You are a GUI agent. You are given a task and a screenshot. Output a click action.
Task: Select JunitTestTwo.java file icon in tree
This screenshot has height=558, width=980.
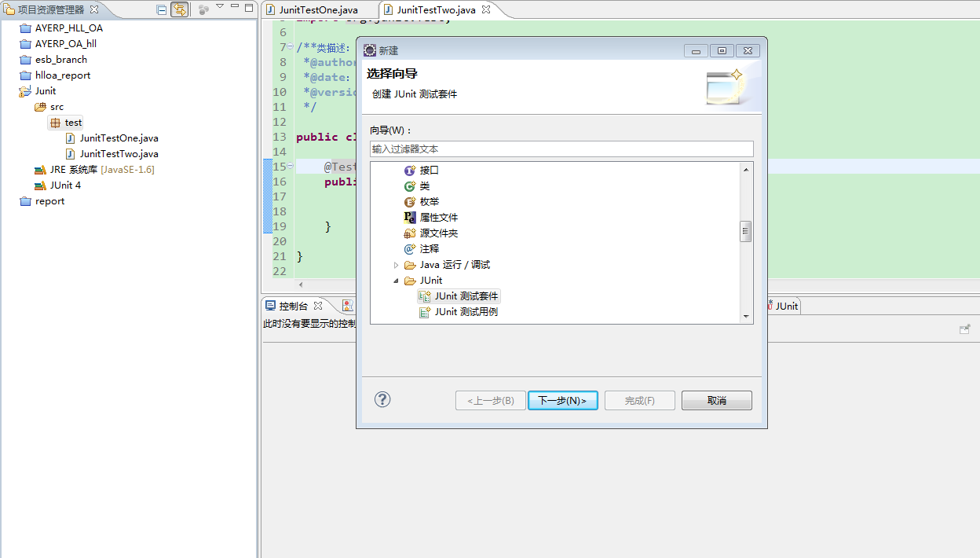tap(71, 154)
